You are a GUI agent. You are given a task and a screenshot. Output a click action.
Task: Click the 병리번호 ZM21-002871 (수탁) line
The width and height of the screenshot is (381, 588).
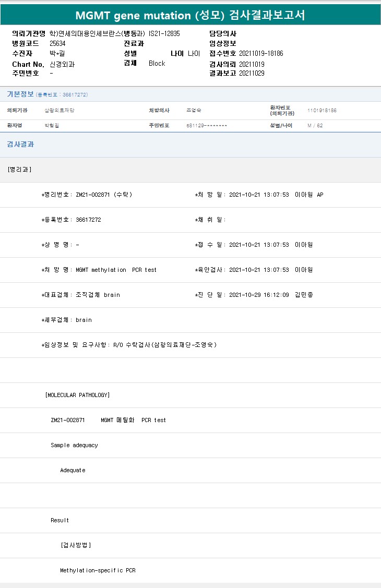(x=87, y=195)
